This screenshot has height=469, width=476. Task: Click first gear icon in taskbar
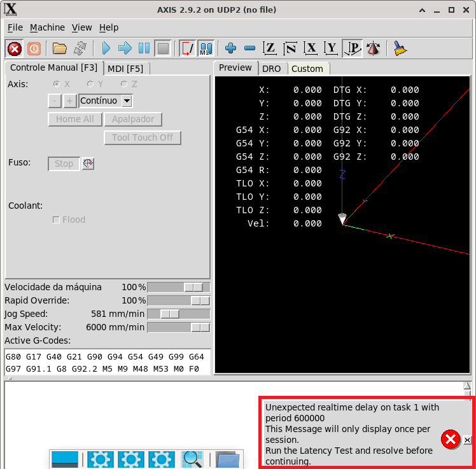coord(101,459)
